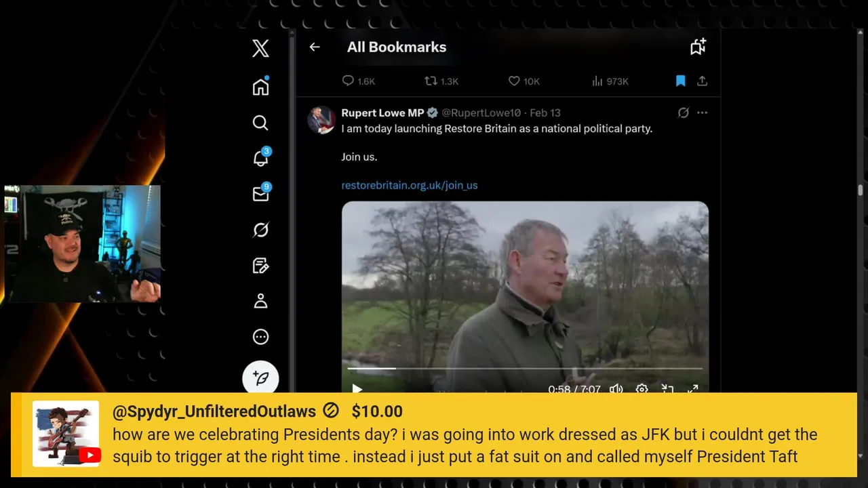The image size is (868, 488).
Task: Open Messages envelope in sidebar
Action: (x=260, y=195)
